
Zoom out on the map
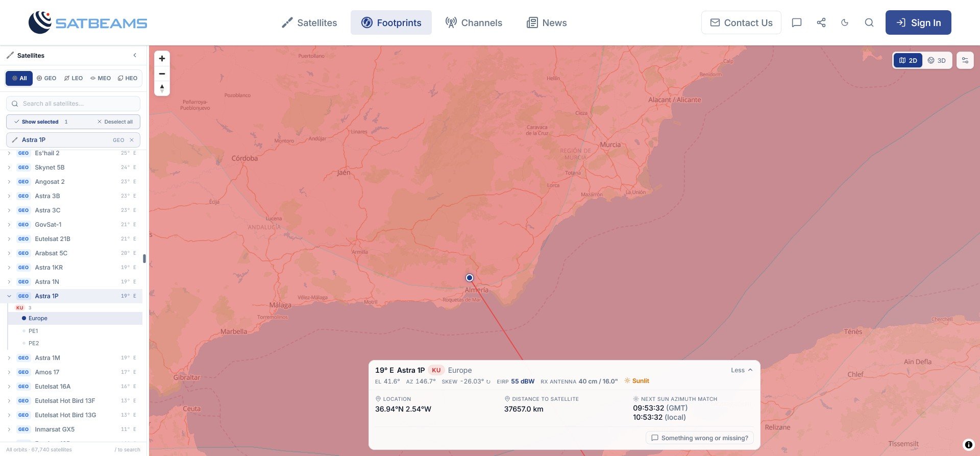162,74
